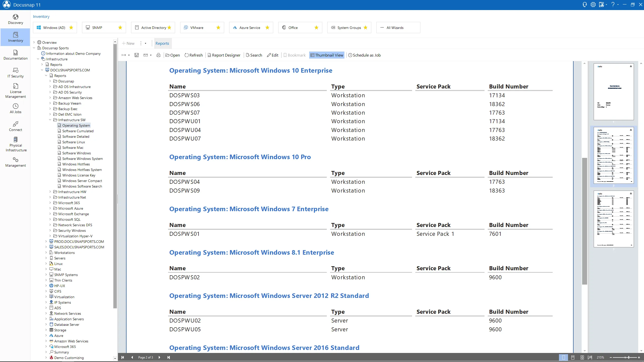Collapse the Infrastructure SW folder
Screen dimensions: 644x362
[50, 120]
